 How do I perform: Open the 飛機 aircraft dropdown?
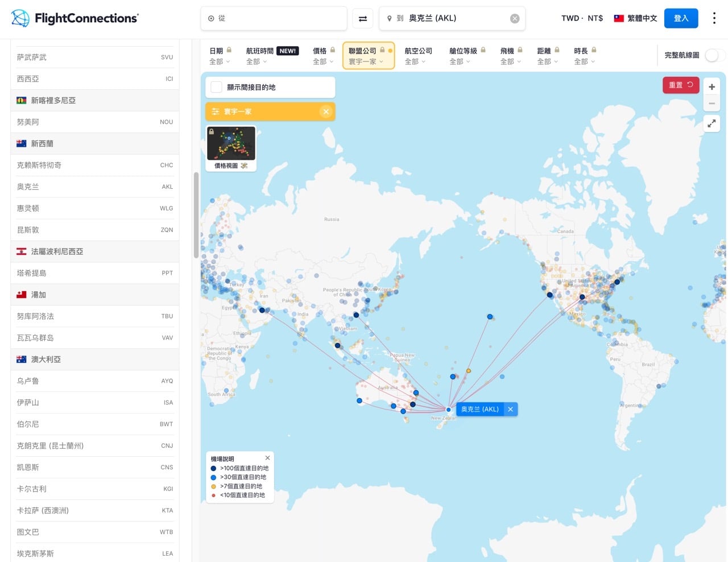click(511, 56)
